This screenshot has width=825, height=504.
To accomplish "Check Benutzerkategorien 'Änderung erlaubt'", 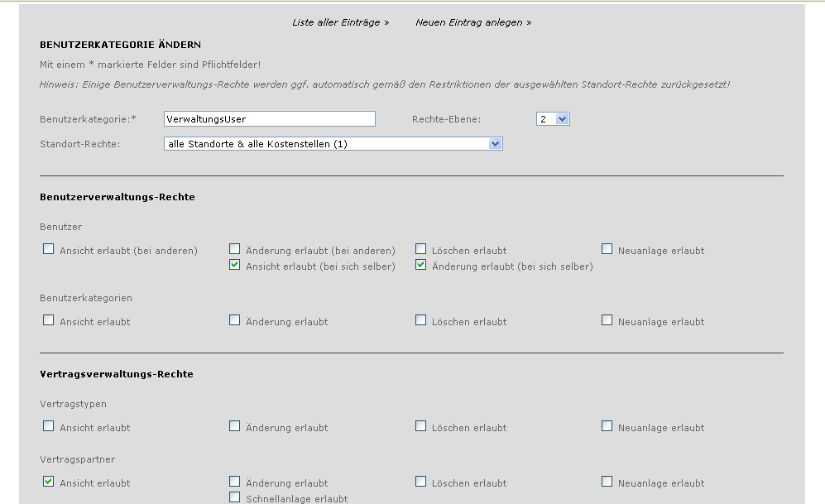I will point(235,320).
